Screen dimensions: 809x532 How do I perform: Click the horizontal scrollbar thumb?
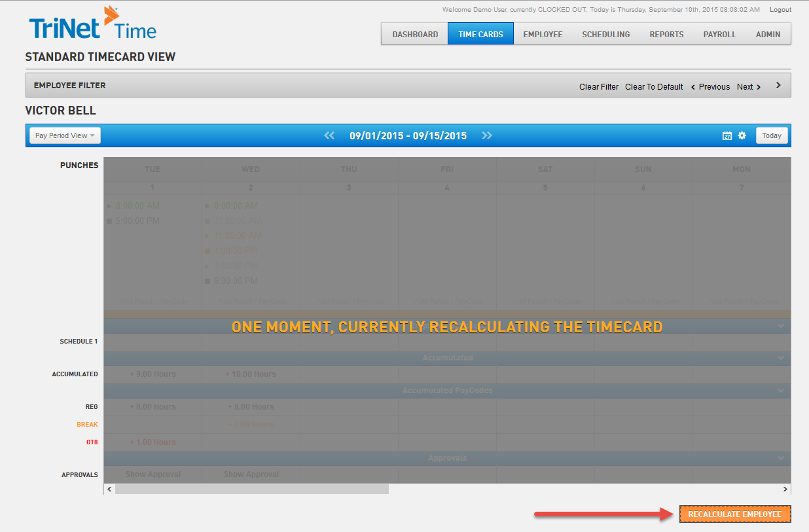point(251,489)
